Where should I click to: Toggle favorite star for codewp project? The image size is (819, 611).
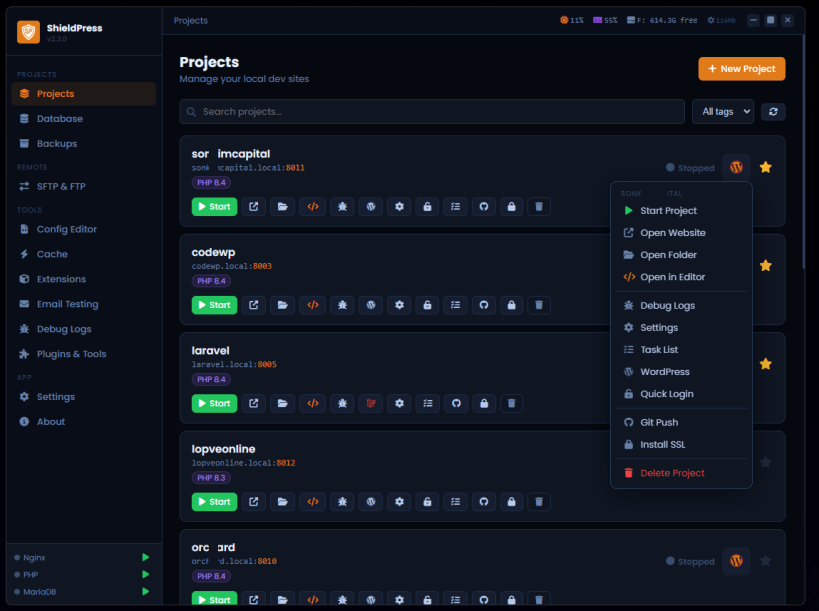(x=766, y=265)
